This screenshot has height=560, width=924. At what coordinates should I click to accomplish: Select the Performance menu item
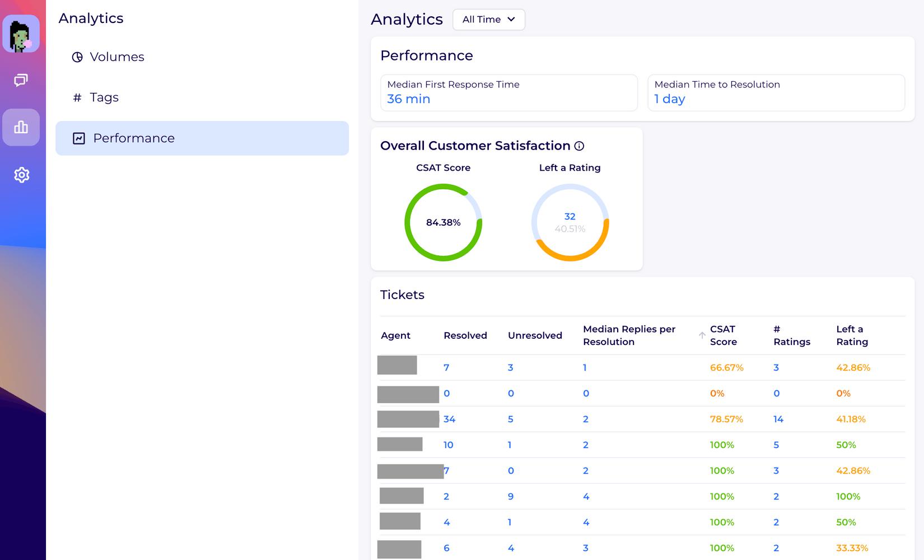(x=202, y=138)
